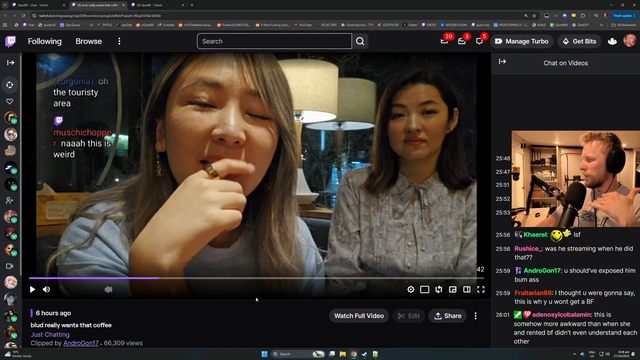
Task: Open Rushice_ username in chat
Action: 528,249
